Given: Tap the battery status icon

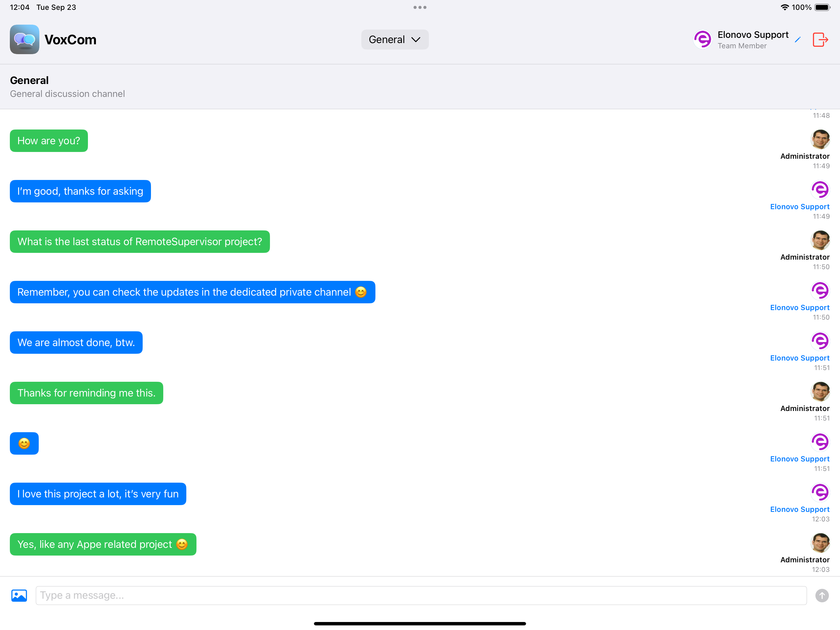Looking at the screenshot, I should pos(822,7).
